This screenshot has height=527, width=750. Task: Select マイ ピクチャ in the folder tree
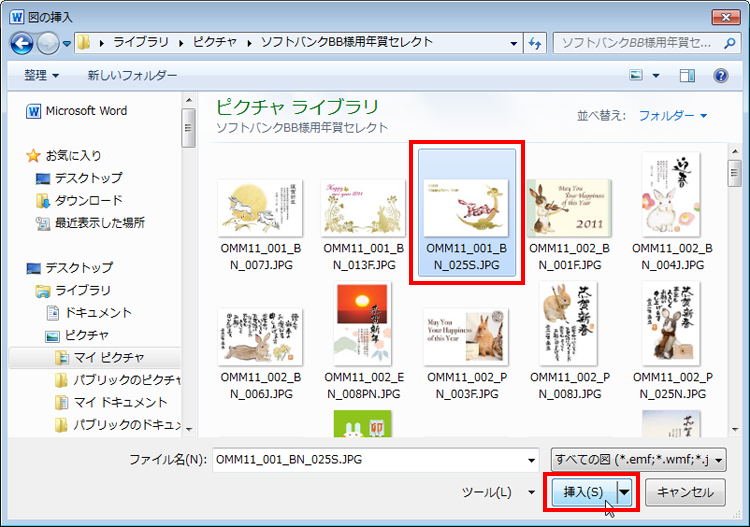click(99, 358)
